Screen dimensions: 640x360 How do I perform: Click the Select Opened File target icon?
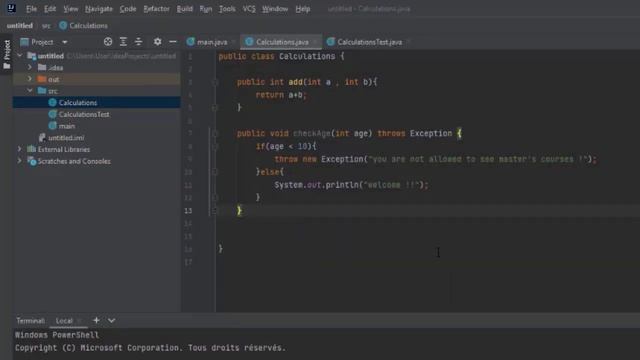click(x=108, y=42)
